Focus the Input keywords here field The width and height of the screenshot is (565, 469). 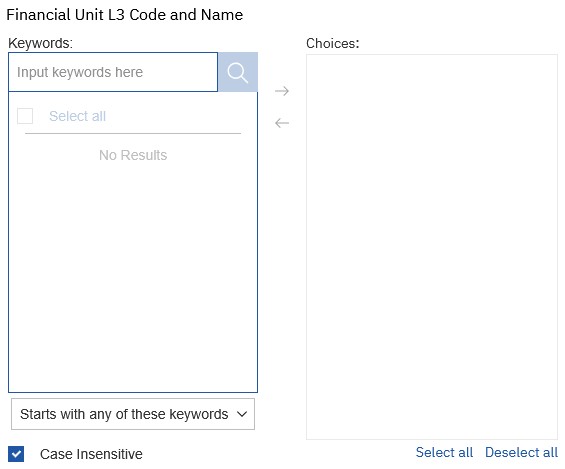tap(113, 72)
